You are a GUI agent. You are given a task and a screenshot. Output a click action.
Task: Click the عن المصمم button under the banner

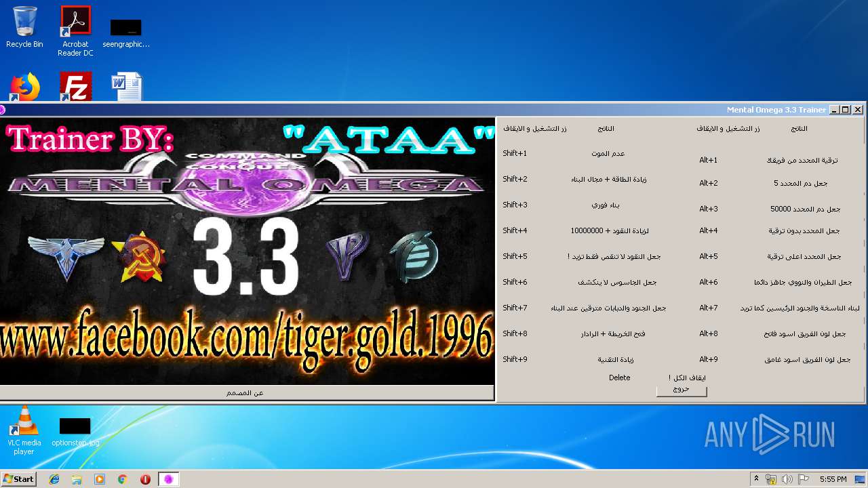tap(246, 393)
